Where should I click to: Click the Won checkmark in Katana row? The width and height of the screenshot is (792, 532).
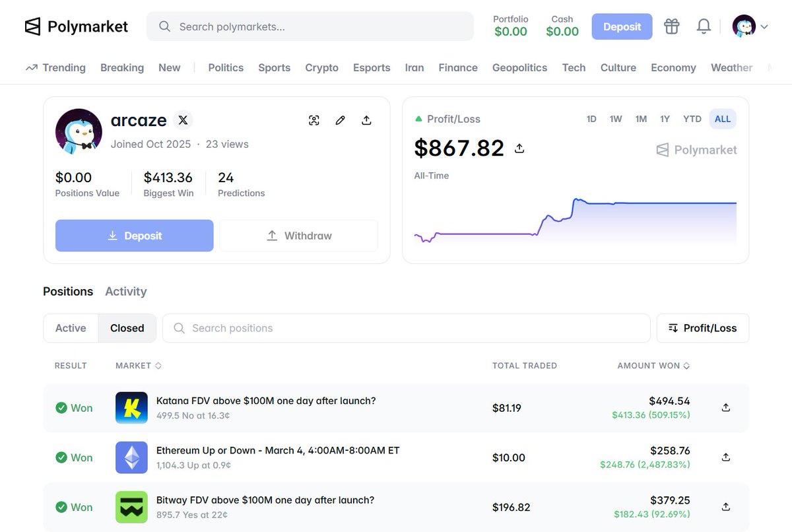click(x=61, y=408)
